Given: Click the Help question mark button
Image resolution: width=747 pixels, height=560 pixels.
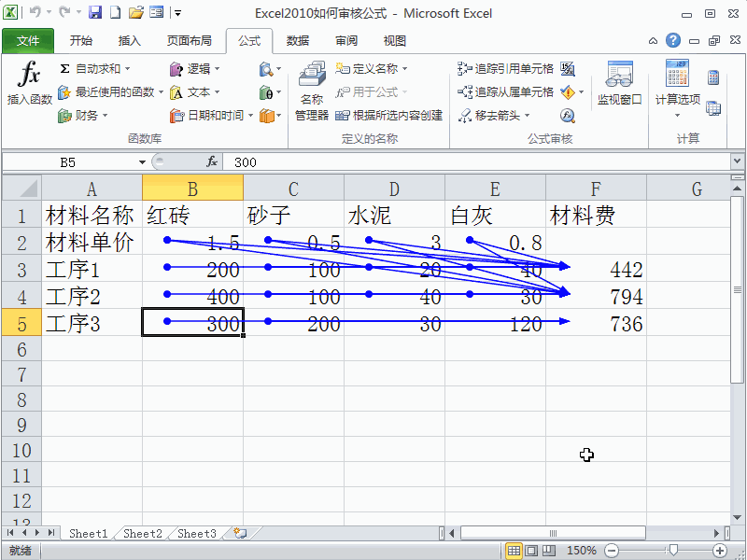Looking at the screenshot, I should click(673, 40).
